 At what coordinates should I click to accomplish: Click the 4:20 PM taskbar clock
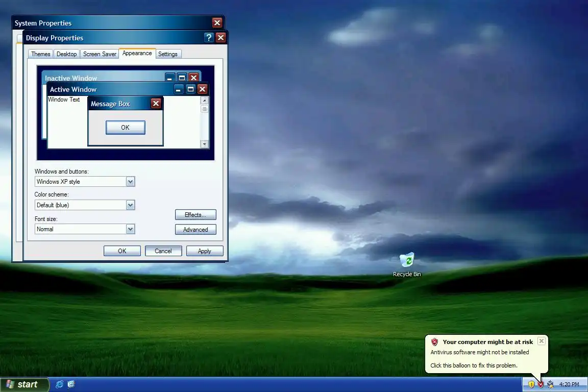(569, 384)
